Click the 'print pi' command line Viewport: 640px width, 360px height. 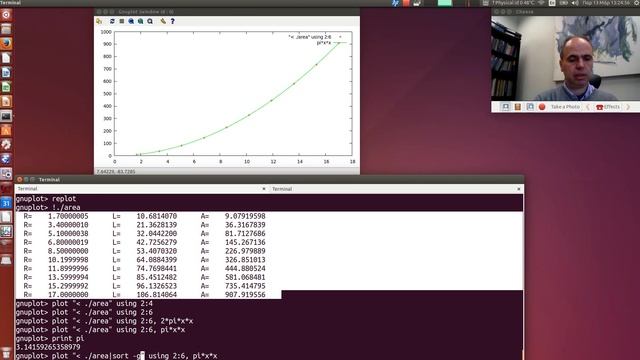[50, 338]
